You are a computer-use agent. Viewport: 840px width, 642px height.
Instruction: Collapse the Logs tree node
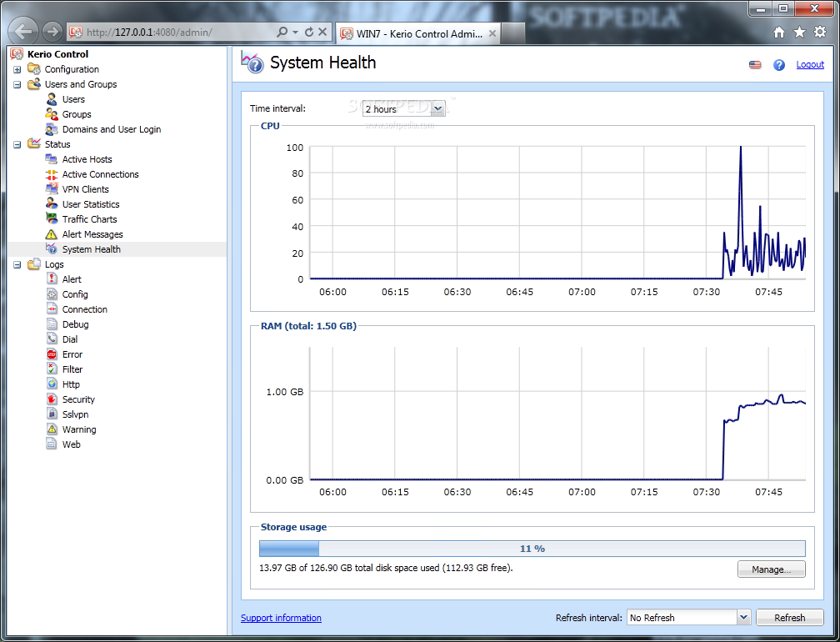click(17, 265)
